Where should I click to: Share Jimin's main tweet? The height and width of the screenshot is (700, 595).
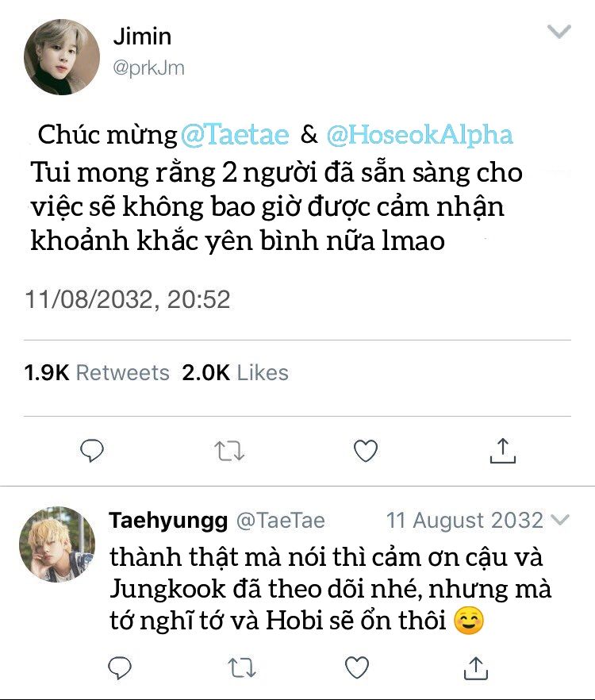point(502,450)
